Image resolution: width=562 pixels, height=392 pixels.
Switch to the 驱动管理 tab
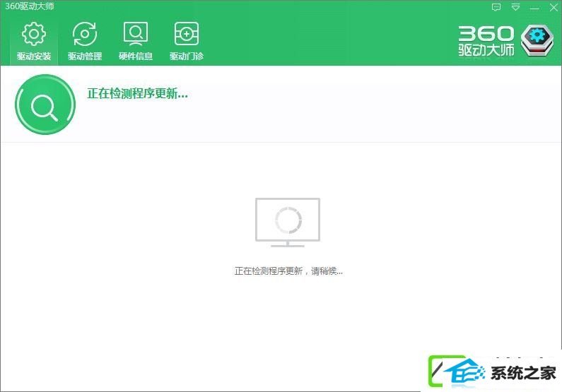[x=85, y=41]
